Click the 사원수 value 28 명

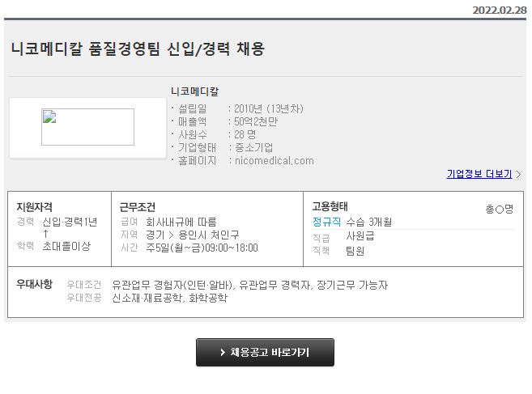[x=245, y=134]
